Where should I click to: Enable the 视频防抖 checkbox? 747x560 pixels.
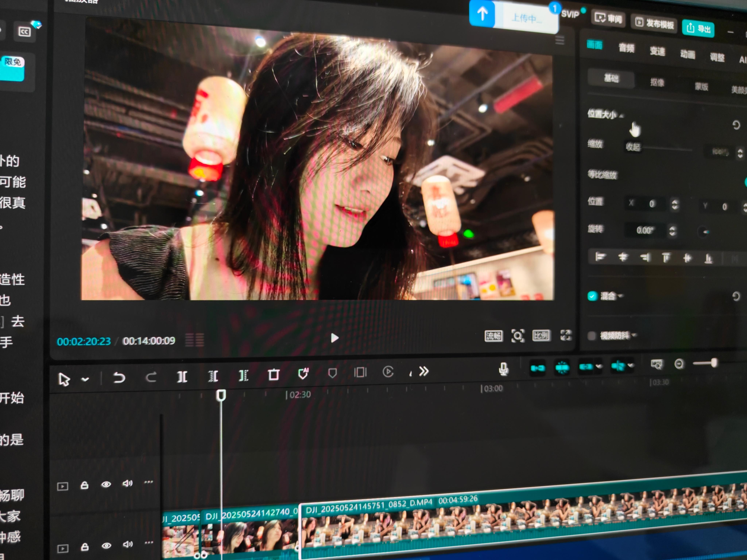tap(592, 336)
